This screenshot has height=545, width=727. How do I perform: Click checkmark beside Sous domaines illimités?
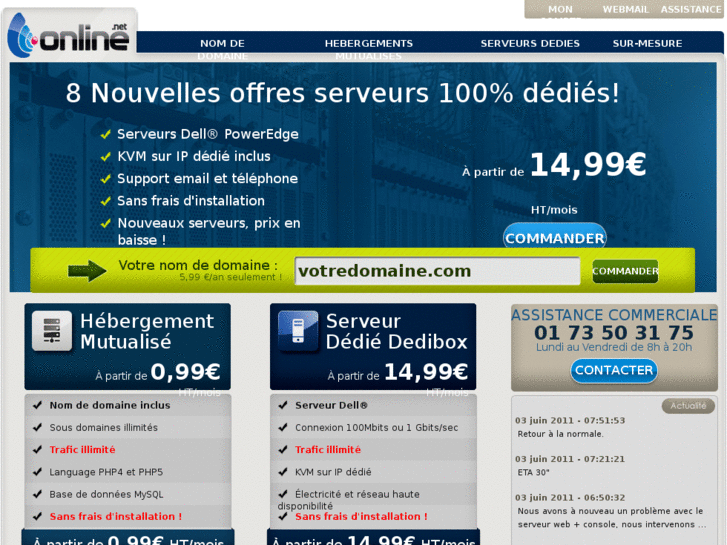38,427
